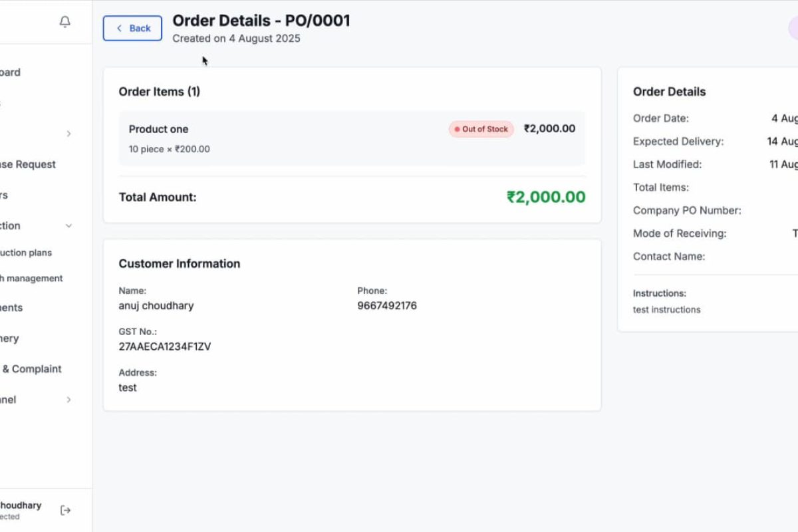This screenshot has width=798, height=532.
Task: Click the Order Details - PO/0001 page title
Action: pyautogui.click(x=261, y=21)
